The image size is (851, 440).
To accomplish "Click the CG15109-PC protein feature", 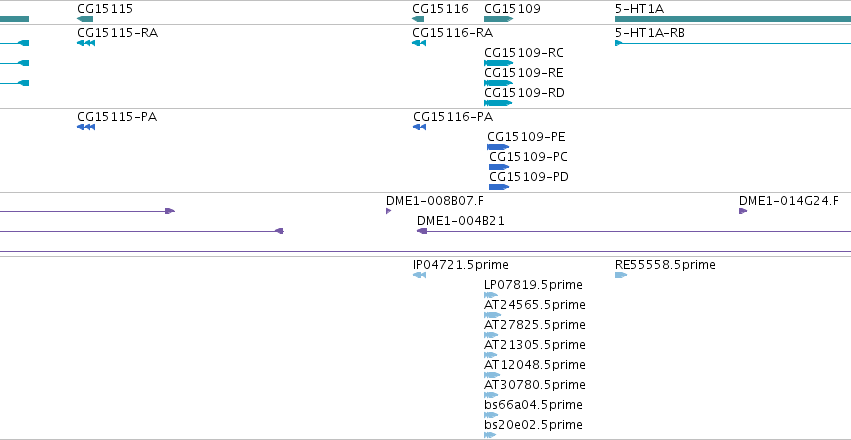I will point(499,167).
